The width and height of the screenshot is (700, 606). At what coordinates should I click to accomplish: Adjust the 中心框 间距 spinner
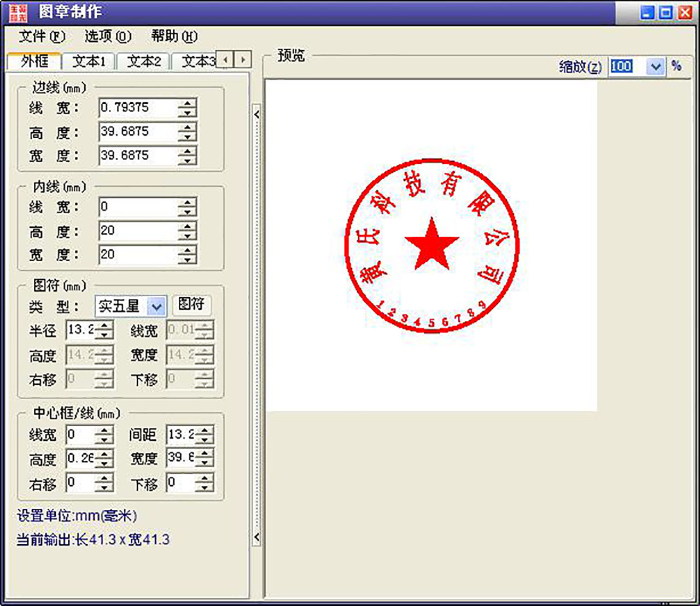pyautogui.click(x=205, y=436)
